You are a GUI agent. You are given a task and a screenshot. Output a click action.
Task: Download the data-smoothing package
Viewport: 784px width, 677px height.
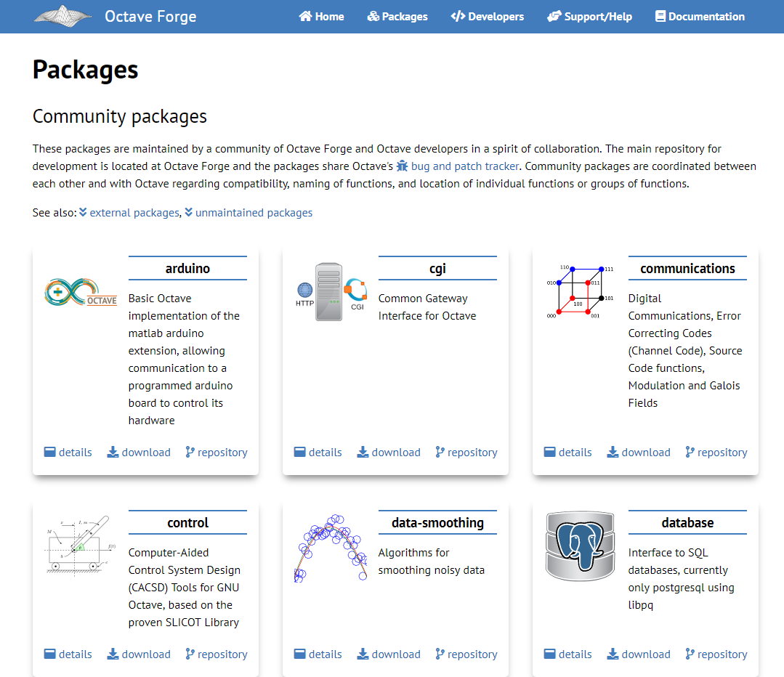tap(389, 654)
